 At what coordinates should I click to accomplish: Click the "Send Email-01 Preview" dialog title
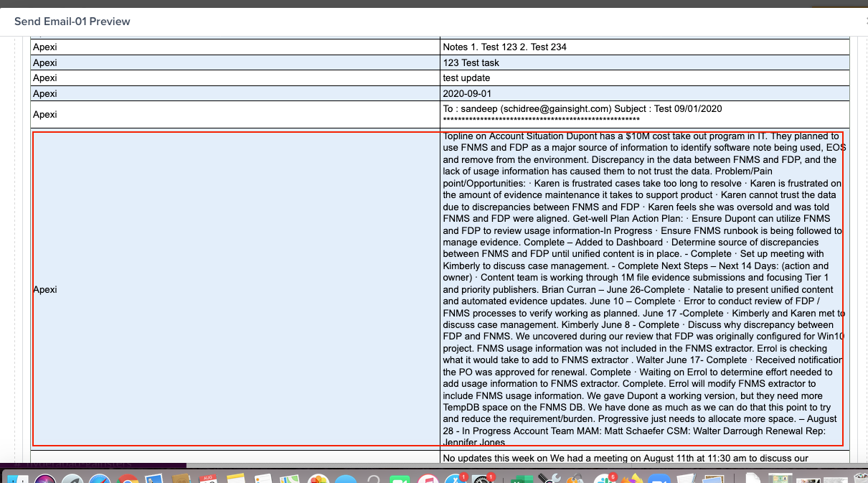pyautogui.click(x=72, y=22)
